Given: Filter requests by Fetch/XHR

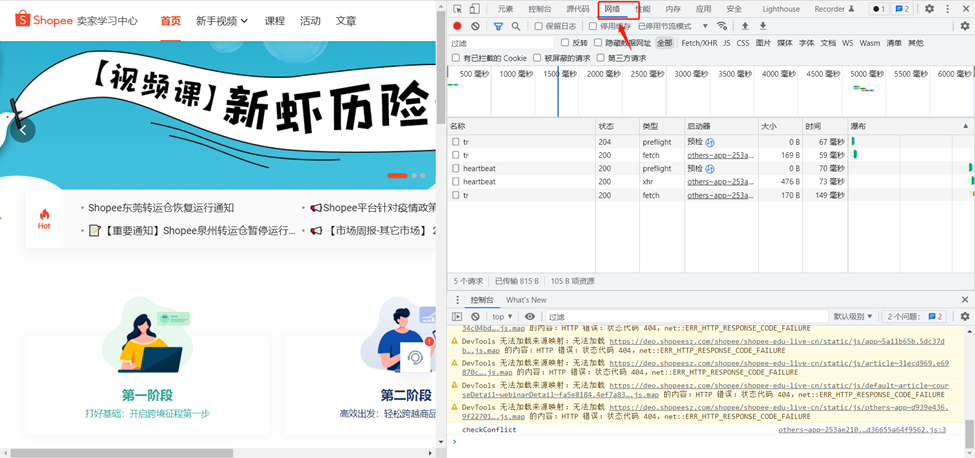Looking at the screenshot, I should 699,43.
